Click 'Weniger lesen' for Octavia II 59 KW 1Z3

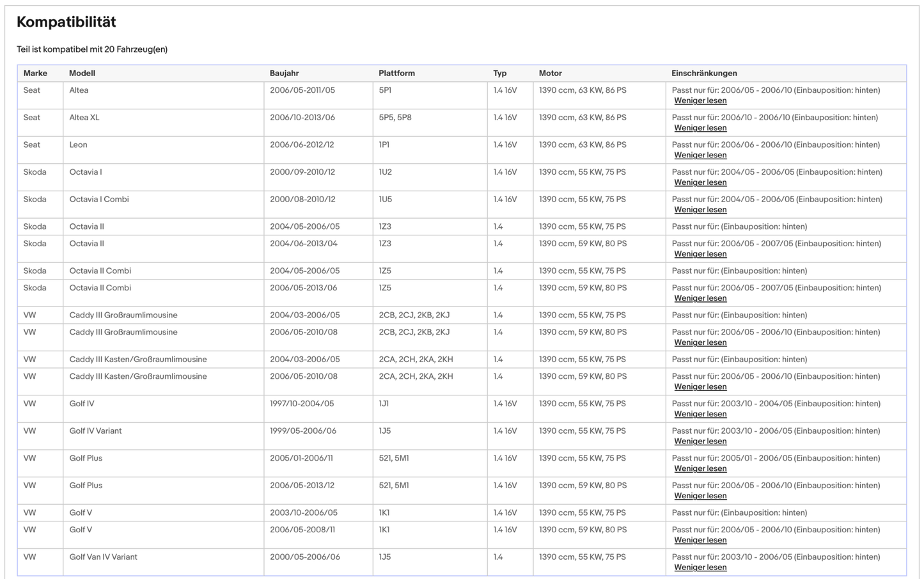(x=700, y=254)
